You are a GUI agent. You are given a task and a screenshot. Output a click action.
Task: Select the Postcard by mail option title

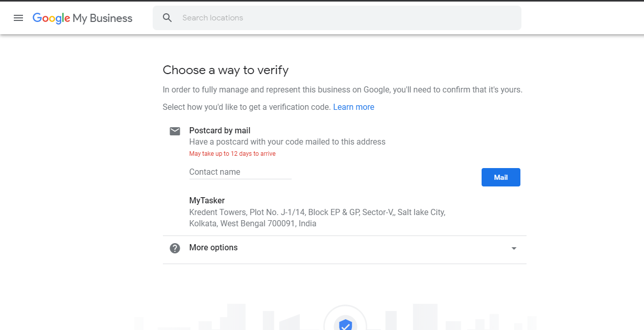[220, 131]
